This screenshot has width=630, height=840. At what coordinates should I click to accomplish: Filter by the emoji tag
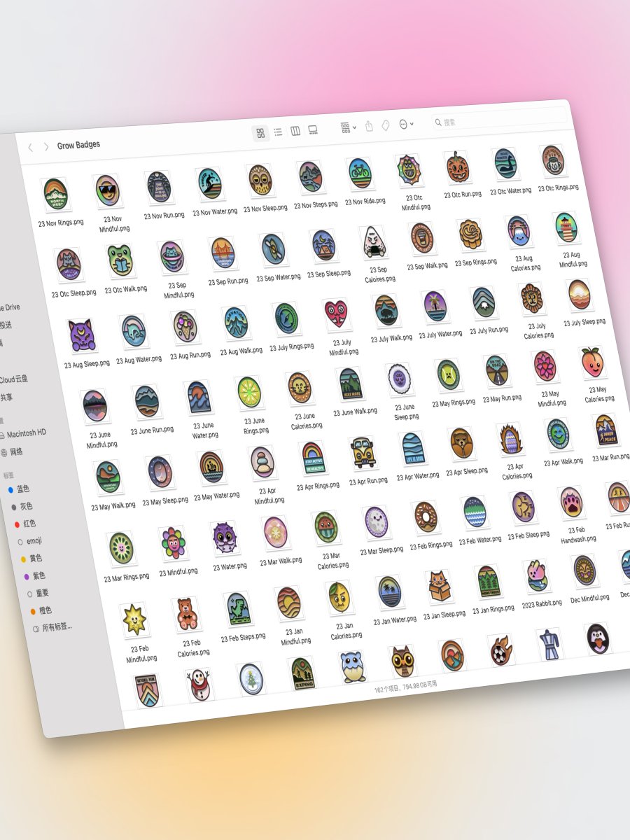tap(29, 541)
